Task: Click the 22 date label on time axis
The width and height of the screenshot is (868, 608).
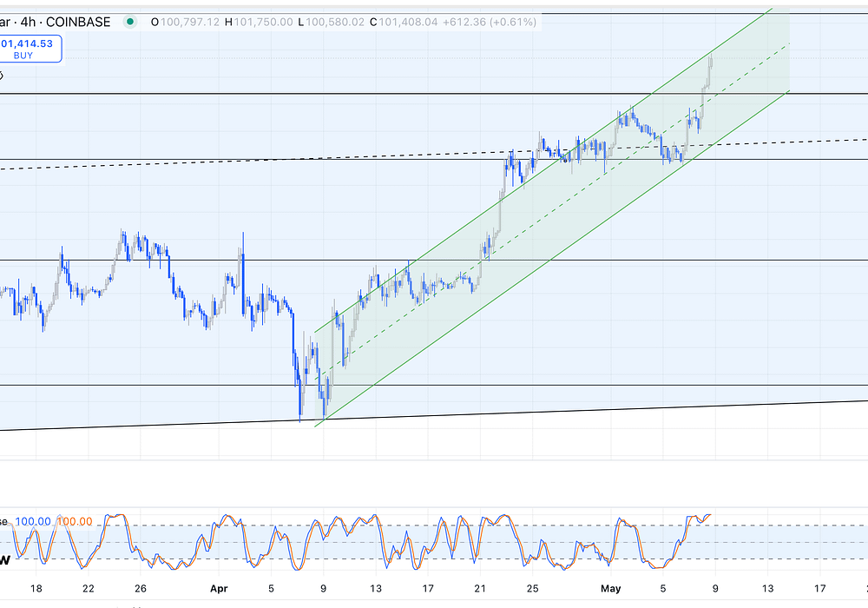Action: (x=88, y=587)
